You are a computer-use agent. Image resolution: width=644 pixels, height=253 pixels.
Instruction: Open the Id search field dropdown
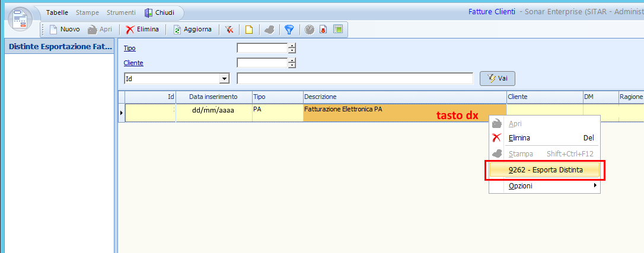224,78
